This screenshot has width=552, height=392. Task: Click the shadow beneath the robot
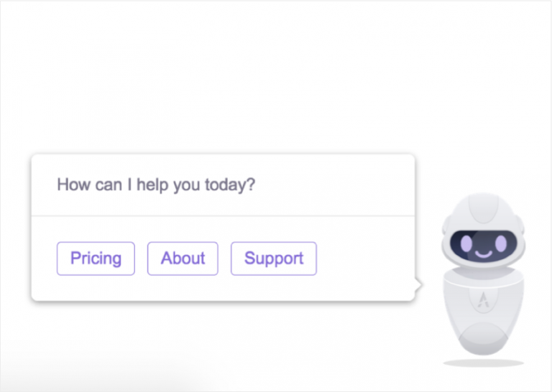point(483,363)
